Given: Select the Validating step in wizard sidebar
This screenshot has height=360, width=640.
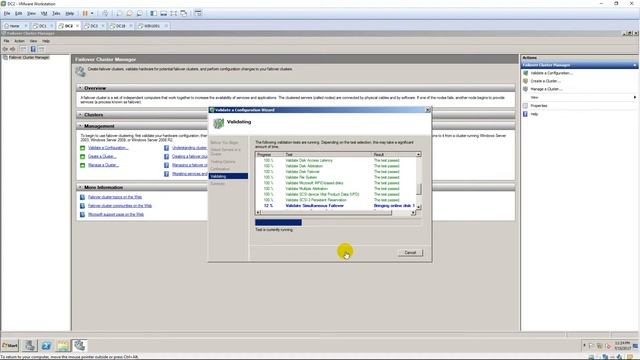Looking at the screenshot, I should [x=228, y=176].
